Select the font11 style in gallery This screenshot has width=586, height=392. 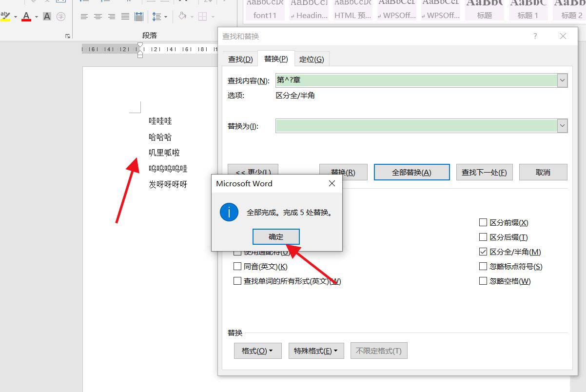[x=265, y=10]
